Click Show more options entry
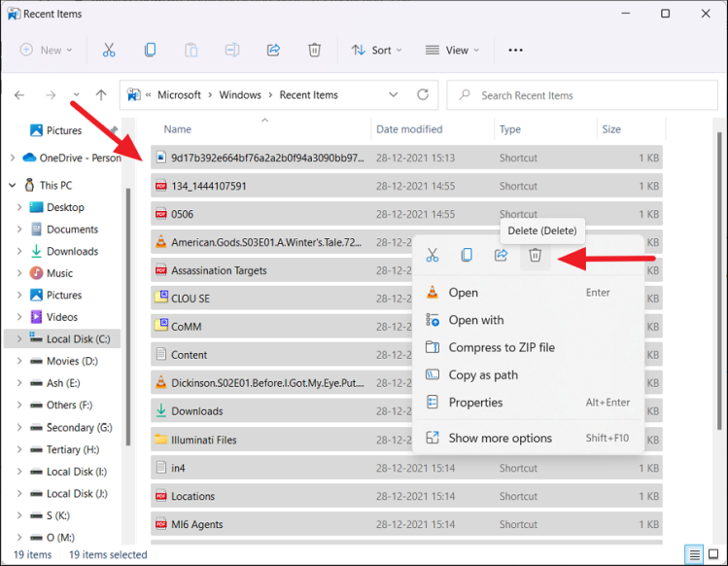Viewport: 728px width, 566px height. pyautogui.click(x=500, y=439)
